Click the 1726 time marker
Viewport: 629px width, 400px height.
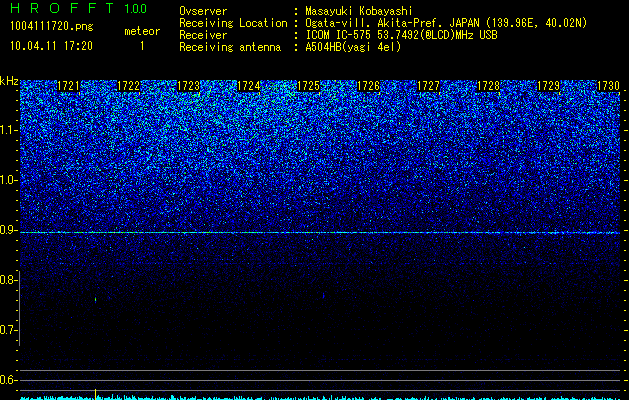pos(368,86)
